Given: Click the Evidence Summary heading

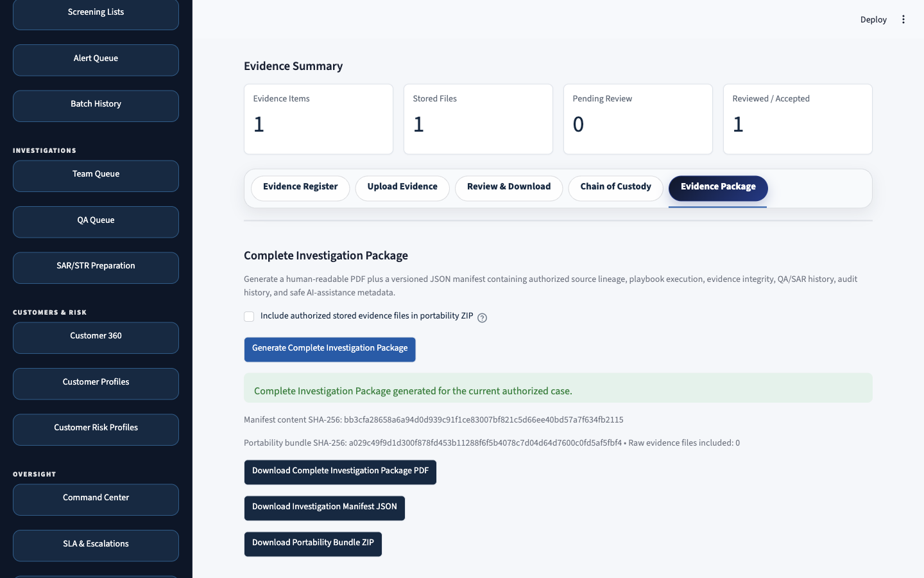Looking at the screenshot, I should tap(293, 66).
